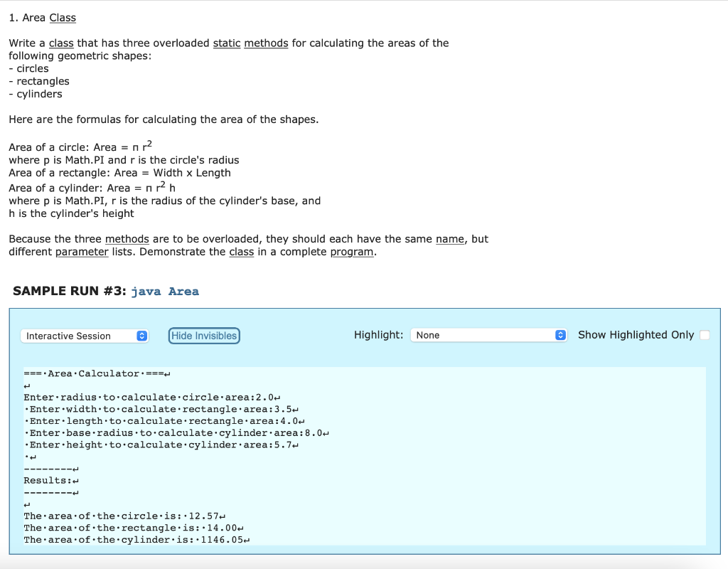Click the Hide Invisibles button

click(x=203, y=335)
